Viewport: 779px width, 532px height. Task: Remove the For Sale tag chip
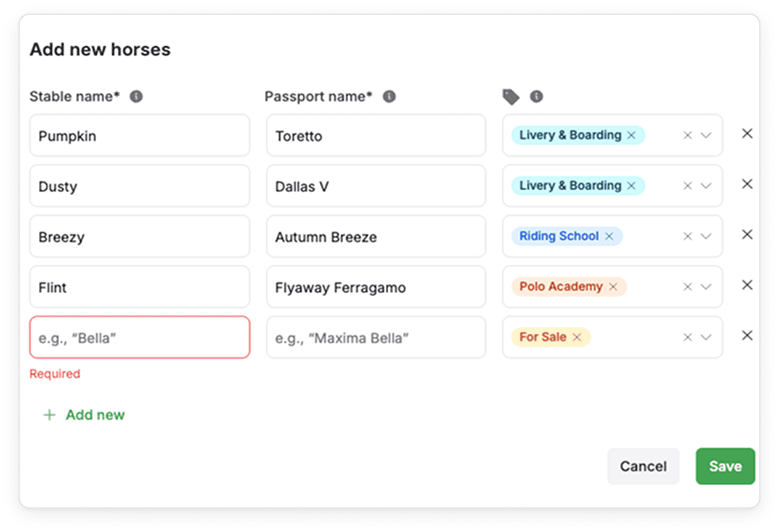577,337
